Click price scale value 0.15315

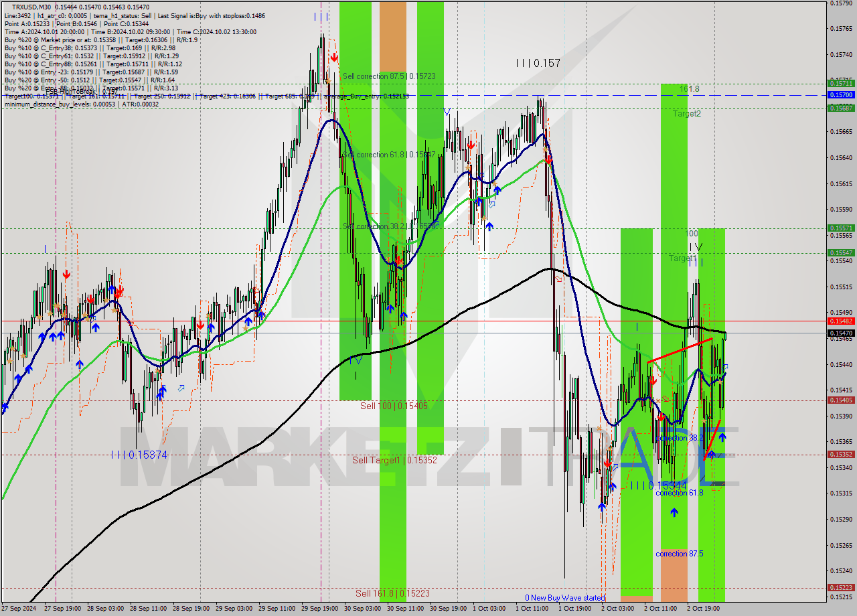tap(842, 493)
